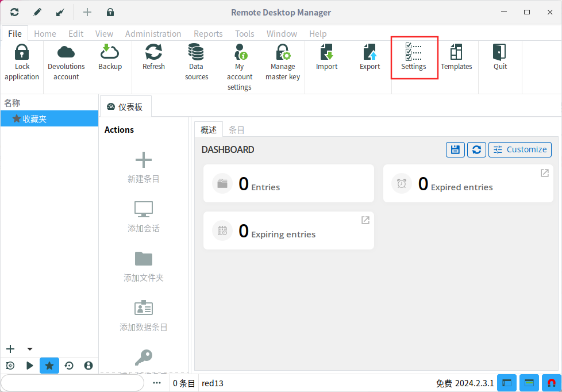This screenshot has height=392, width=562.
Task: Open Settings in the File ribbon
Action: (414, 57)
